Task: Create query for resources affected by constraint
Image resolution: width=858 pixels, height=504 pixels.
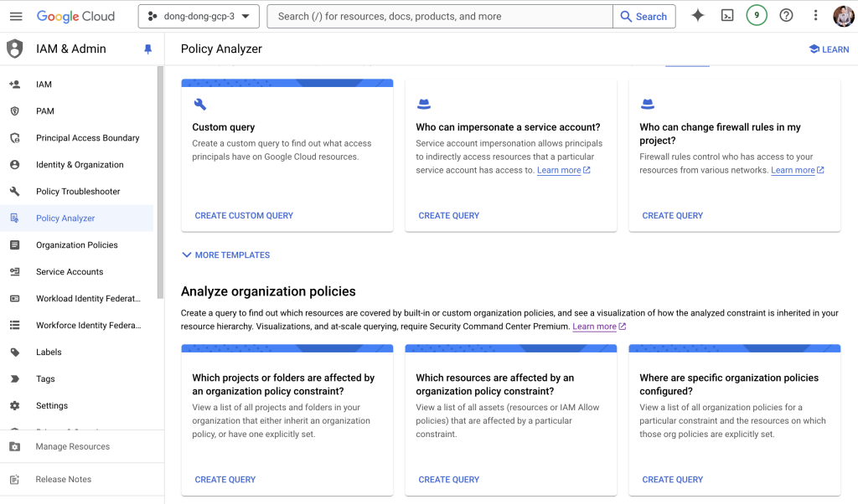Action: coord(449,480)
